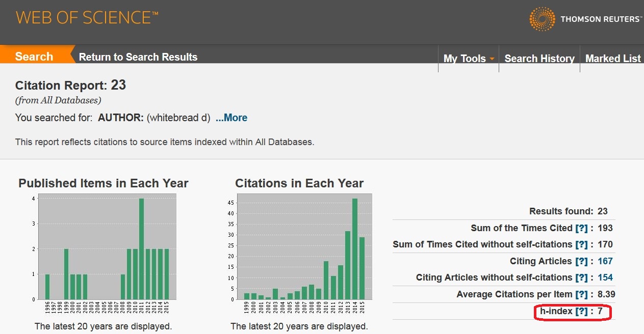Open the Marked List
The height and width of the screenshot is (334, 644).
tap(613, 59)
